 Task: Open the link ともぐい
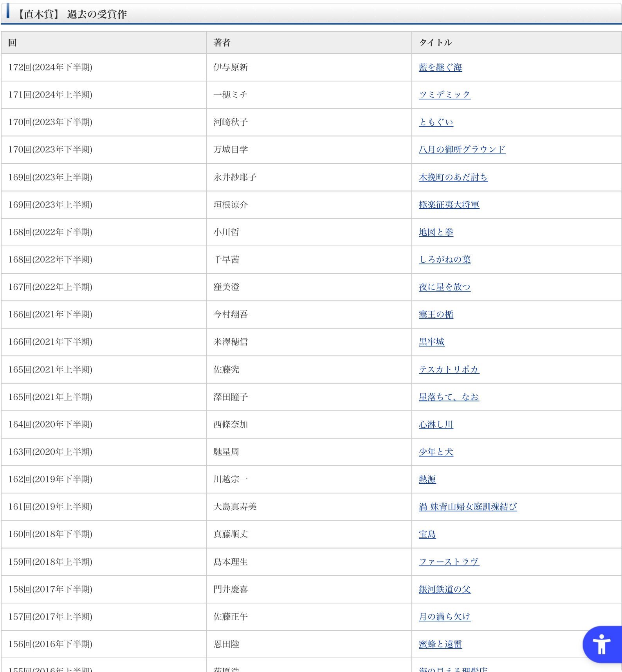[436, 122]
